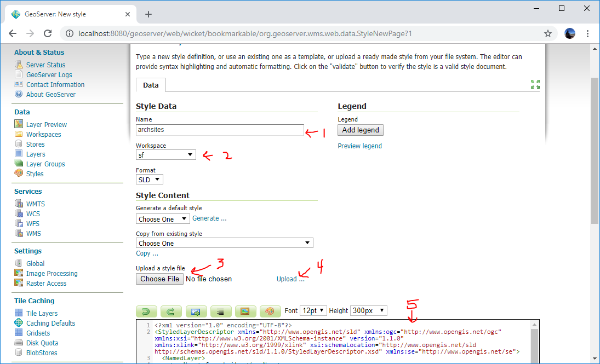Click the WFS service icon

[19, 223]
